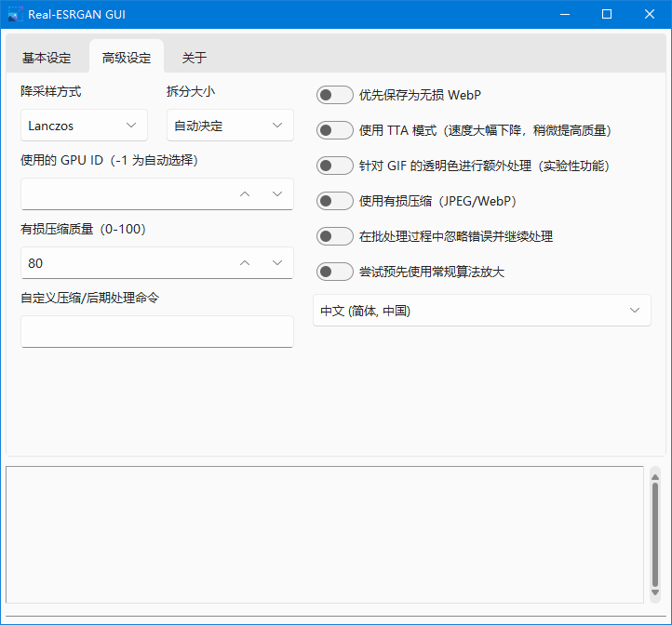Increase 有损压缩质量 with the up arrow

coord(245,263)
